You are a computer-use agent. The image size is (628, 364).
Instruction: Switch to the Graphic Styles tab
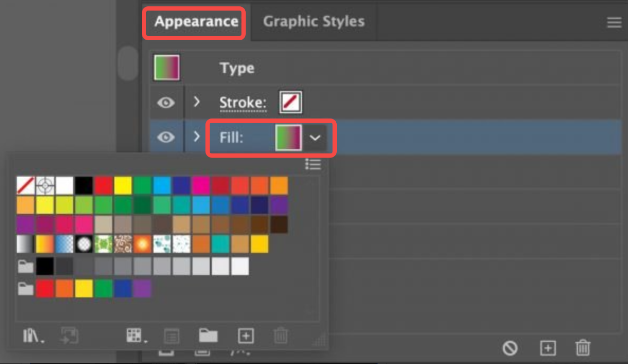coord(313,21)
